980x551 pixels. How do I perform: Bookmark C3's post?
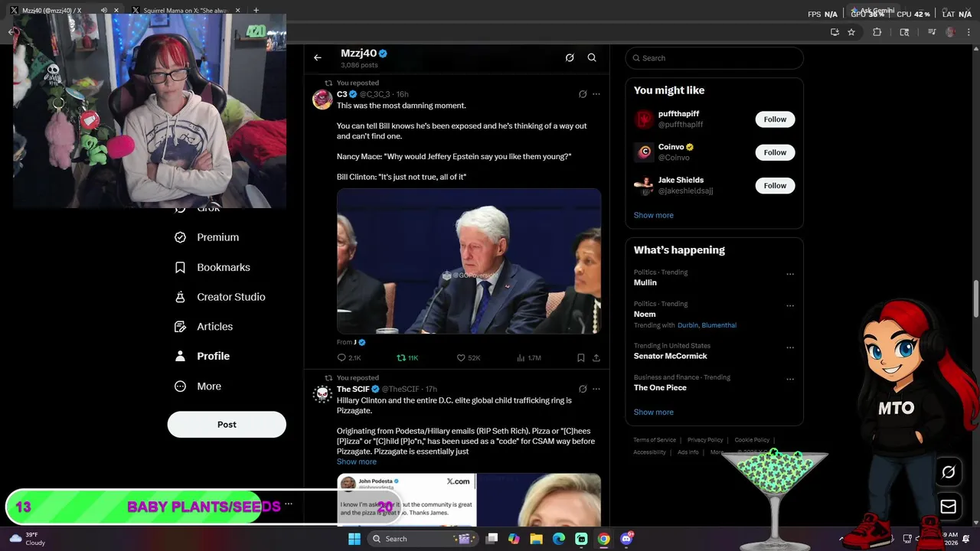click(x=581, y=357)
